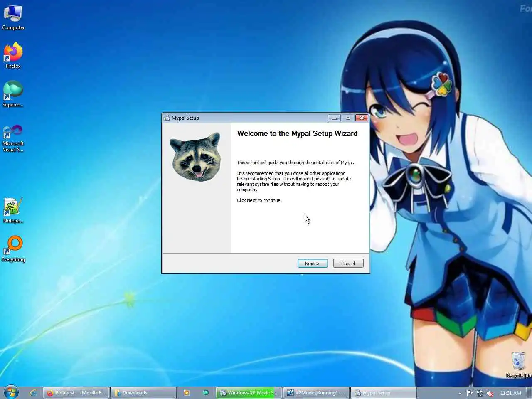
Task: Open the Microsoft Visual Studio shortcut
Action: [x=13, y=138]
